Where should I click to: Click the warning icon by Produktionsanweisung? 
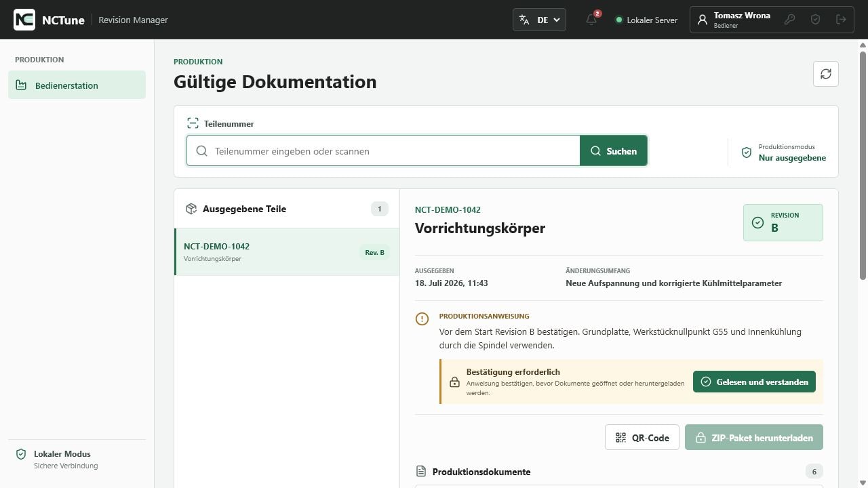[x=422, y=319]
